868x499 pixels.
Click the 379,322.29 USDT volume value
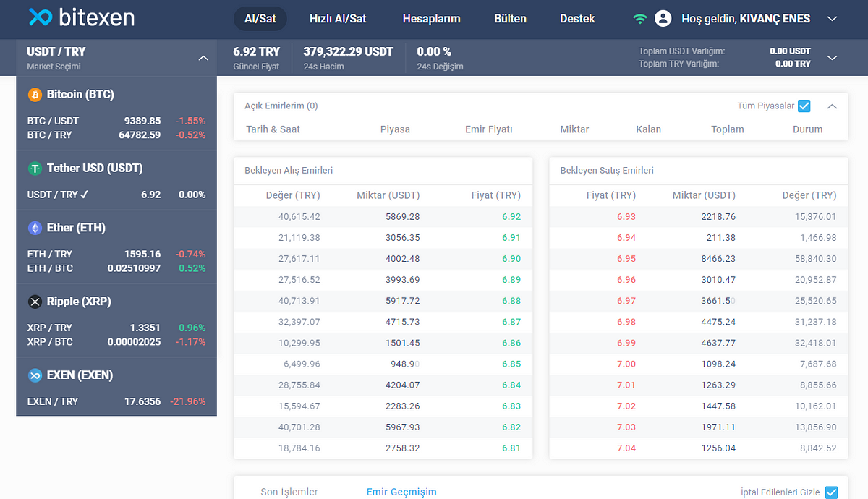(x=349, y=51)
